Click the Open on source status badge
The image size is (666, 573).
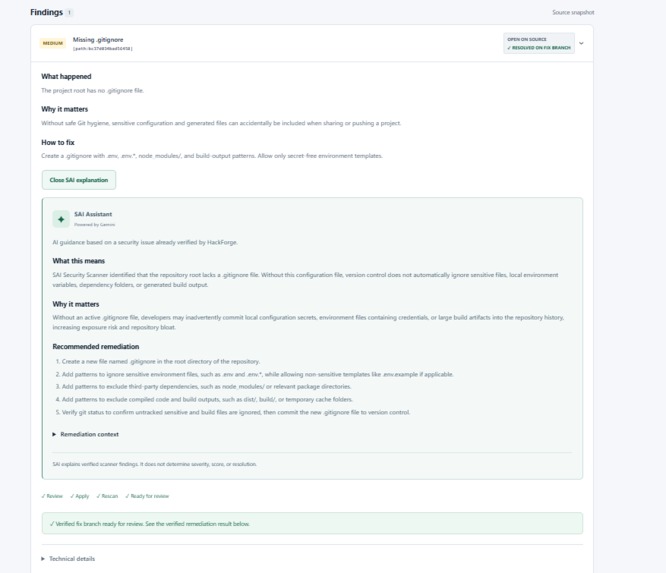coord(527,40)
